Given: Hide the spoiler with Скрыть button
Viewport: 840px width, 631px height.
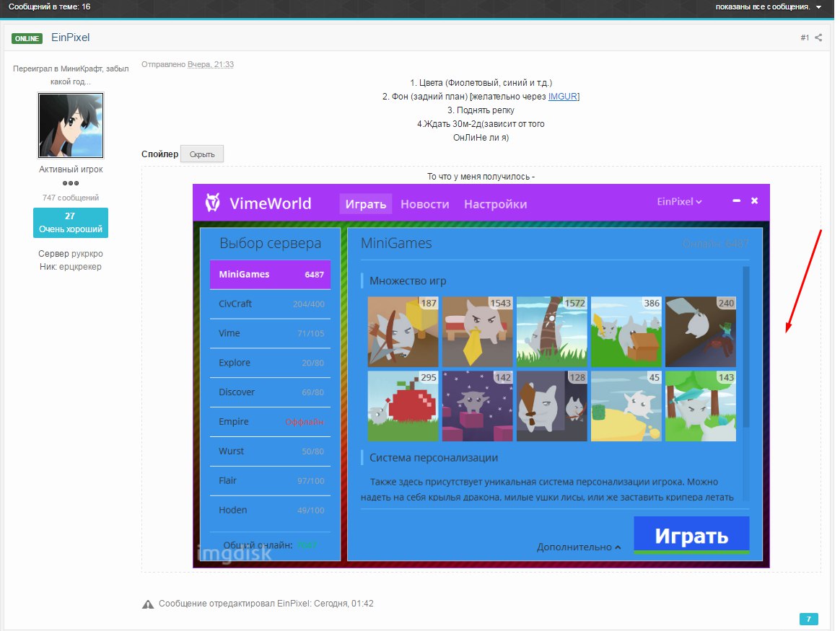Looking at the screenshot, I should click(x=202, y=154).
